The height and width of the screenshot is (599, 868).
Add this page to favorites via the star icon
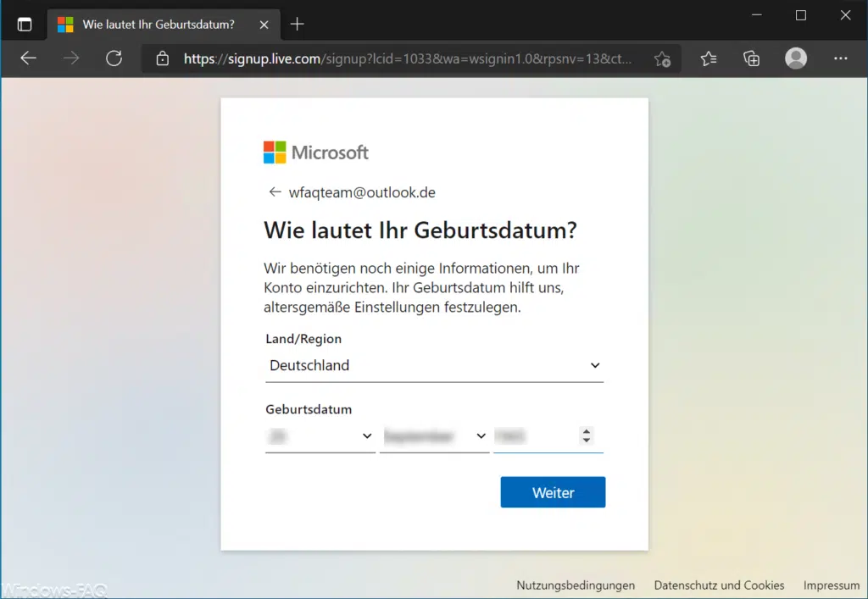coord(662,58)
